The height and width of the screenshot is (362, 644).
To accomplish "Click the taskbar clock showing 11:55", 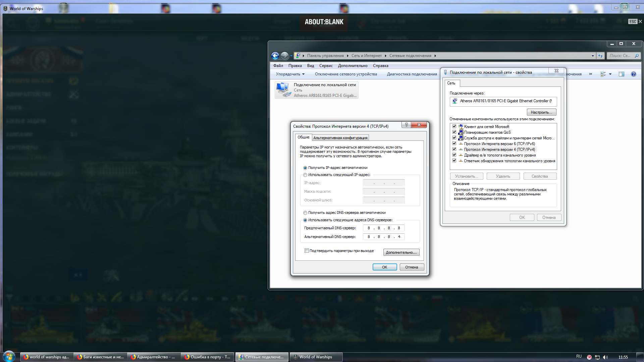I will pyautogui.click(x=623, y=357).
